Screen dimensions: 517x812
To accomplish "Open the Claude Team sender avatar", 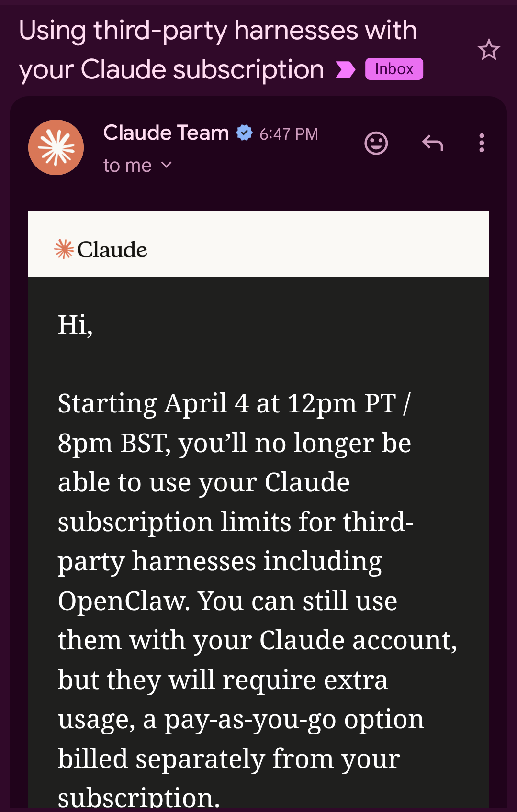I will click(56, 147).
